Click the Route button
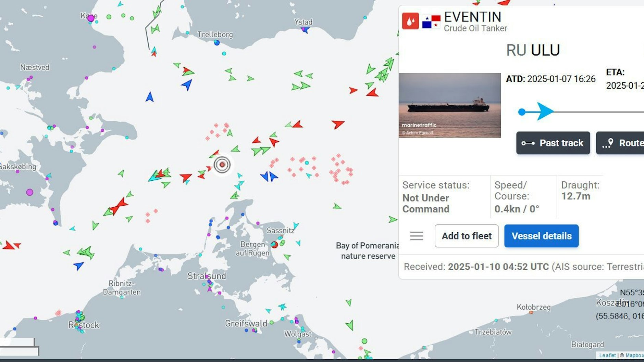This screenshot has width=644, height=362. click(x=620, y=143)
